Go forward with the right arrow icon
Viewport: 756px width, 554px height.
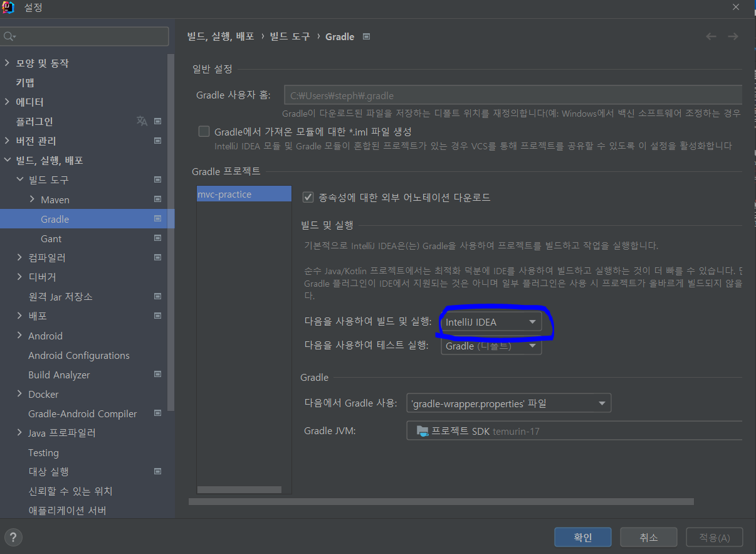click(733, 36)
